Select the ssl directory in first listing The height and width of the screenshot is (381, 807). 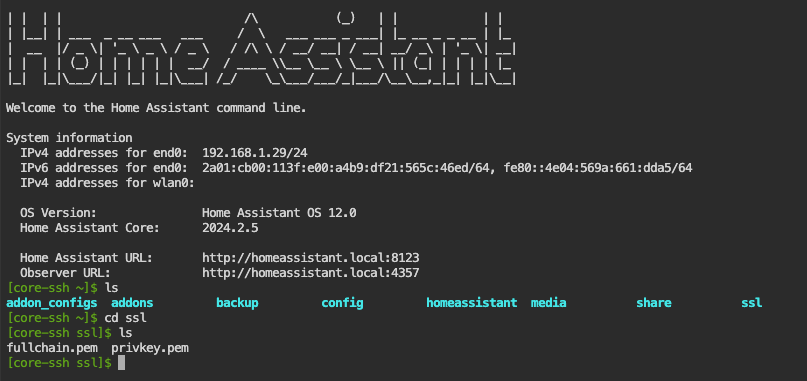[751, 303]
